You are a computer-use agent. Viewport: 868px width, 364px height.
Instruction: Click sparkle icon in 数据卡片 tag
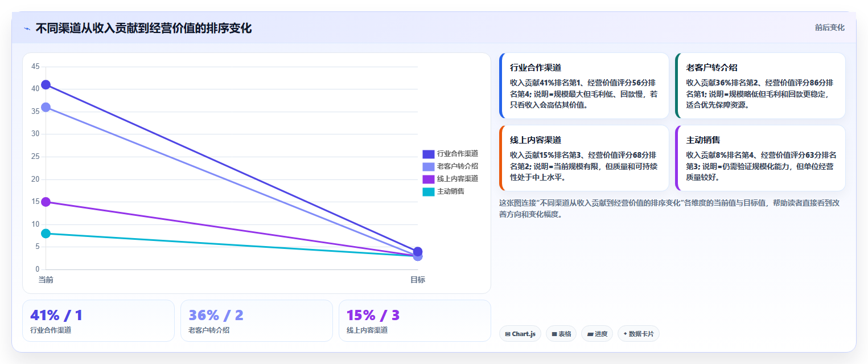click(x=625, y=334)
